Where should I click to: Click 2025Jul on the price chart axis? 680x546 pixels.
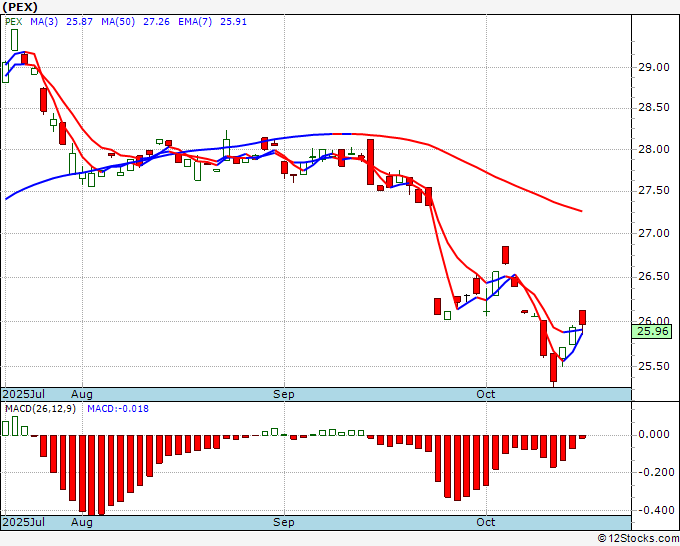point(24,394)
